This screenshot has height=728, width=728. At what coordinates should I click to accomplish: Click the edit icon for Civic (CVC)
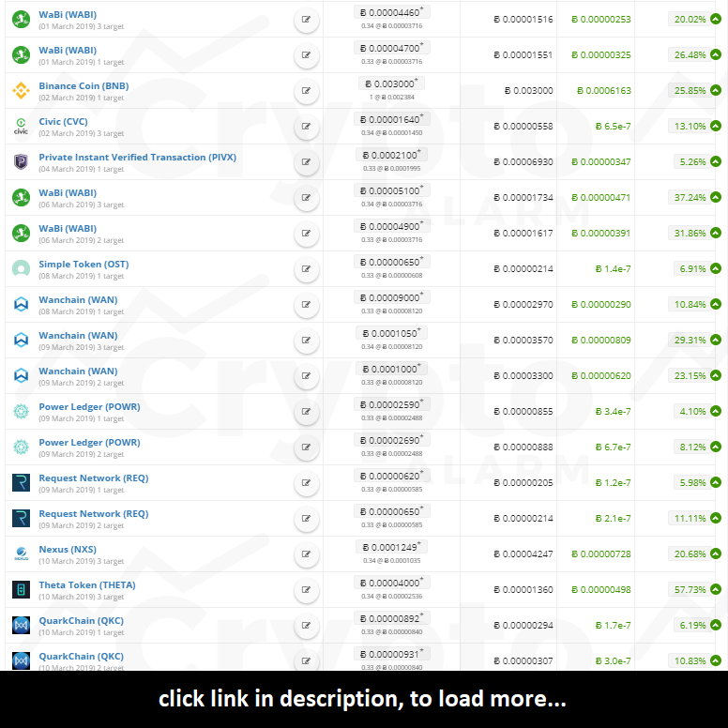307,127
